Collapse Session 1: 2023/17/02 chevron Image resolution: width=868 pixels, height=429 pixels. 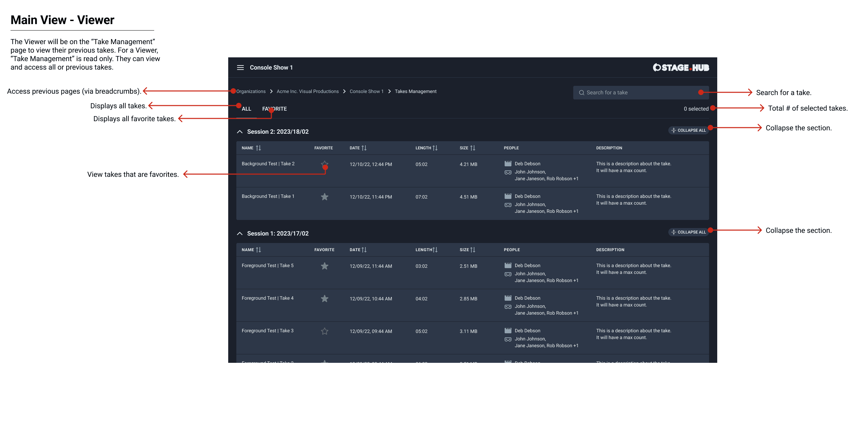[x=240, y=234]
